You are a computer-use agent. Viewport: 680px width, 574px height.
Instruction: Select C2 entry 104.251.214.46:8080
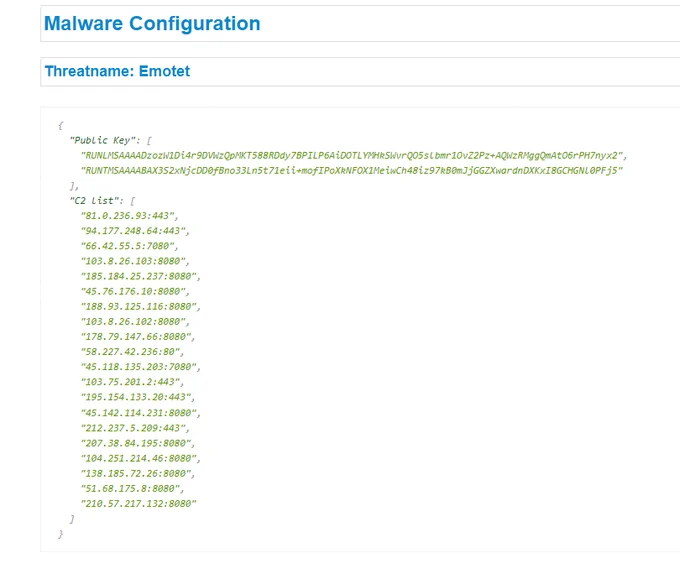138,459
